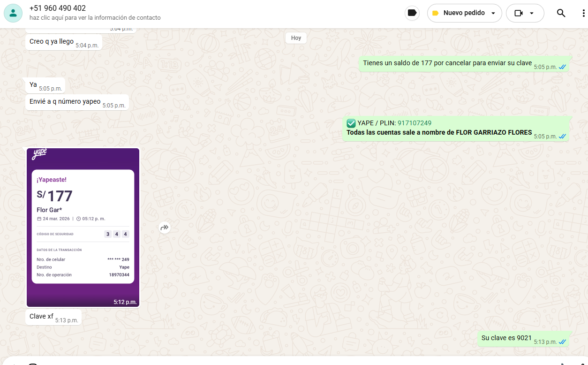Click the phone number 917107249 link
Viewport: 588px width, 365px height.
point(414,123)
